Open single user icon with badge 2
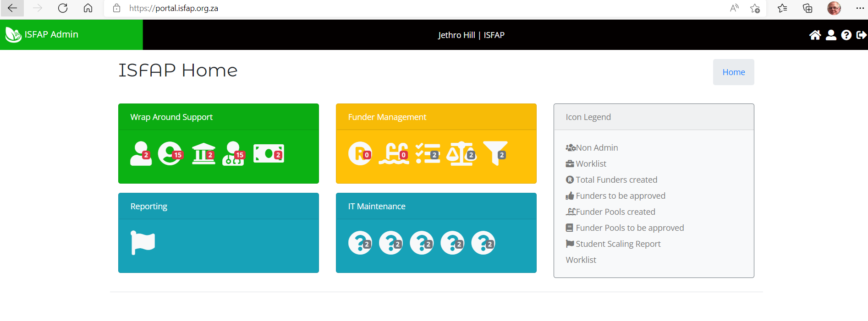 pyautogui.click(x=141, y=153)
